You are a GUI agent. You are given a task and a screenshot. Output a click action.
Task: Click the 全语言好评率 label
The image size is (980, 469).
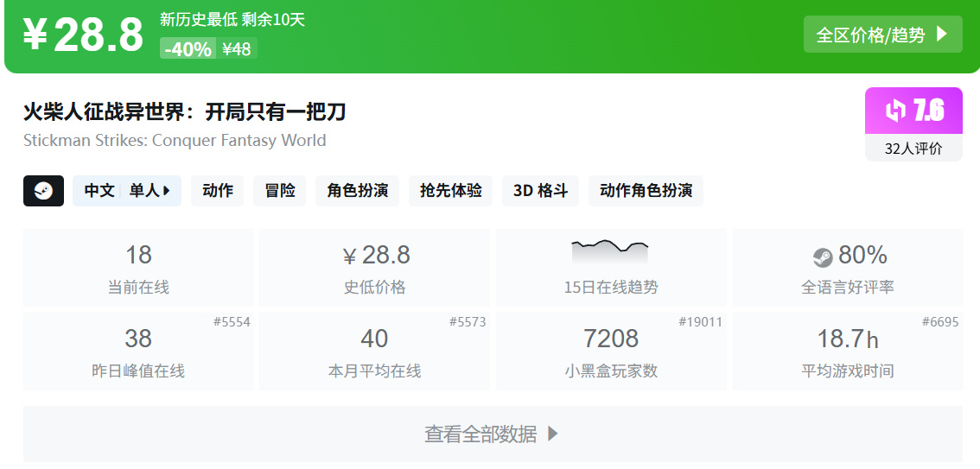pos(848,288)
